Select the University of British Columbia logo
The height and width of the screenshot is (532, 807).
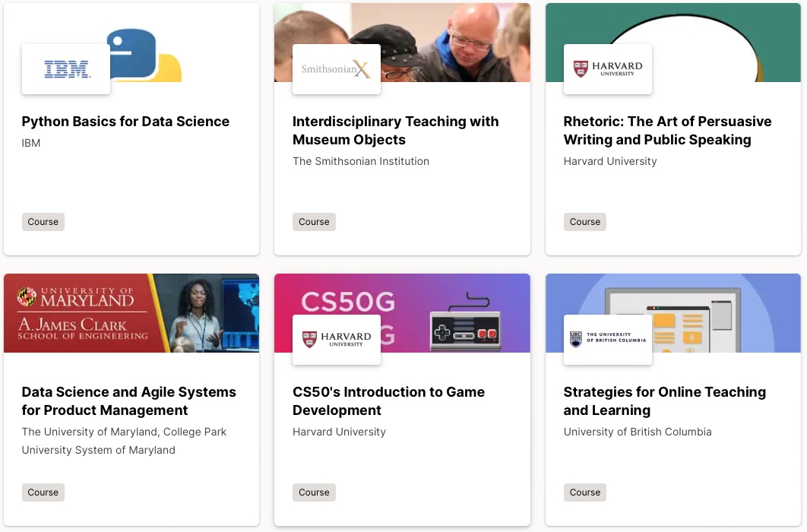pos(608,340)
